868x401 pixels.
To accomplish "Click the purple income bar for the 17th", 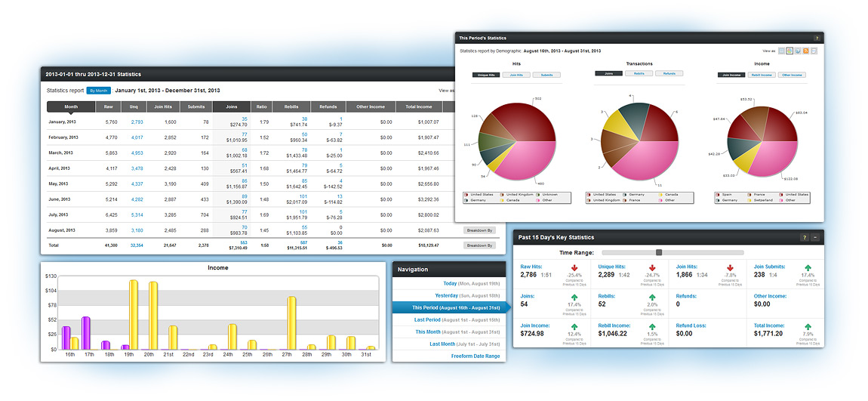I will pyautogui.click(x=86, y=333).
